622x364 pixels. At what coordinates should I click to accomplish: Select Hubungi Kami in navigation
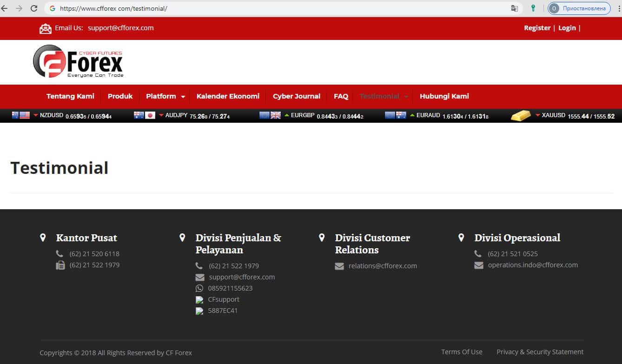tap(444, 96)
